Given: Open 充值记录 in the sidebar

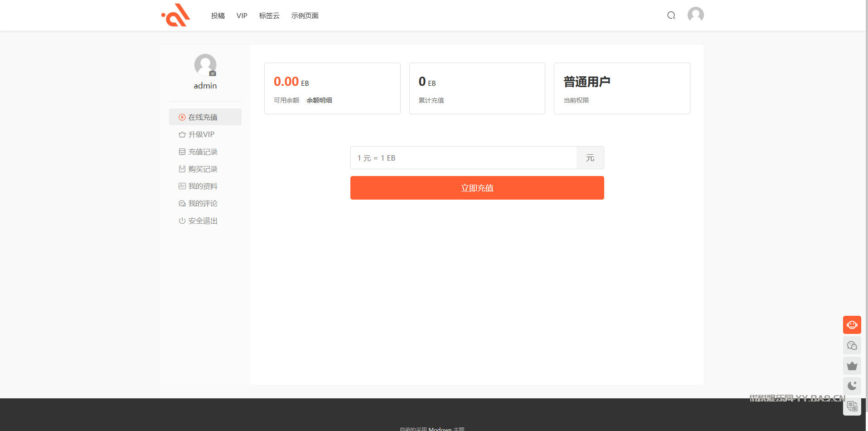Looking at the screenshot, I should click(203, 152).
